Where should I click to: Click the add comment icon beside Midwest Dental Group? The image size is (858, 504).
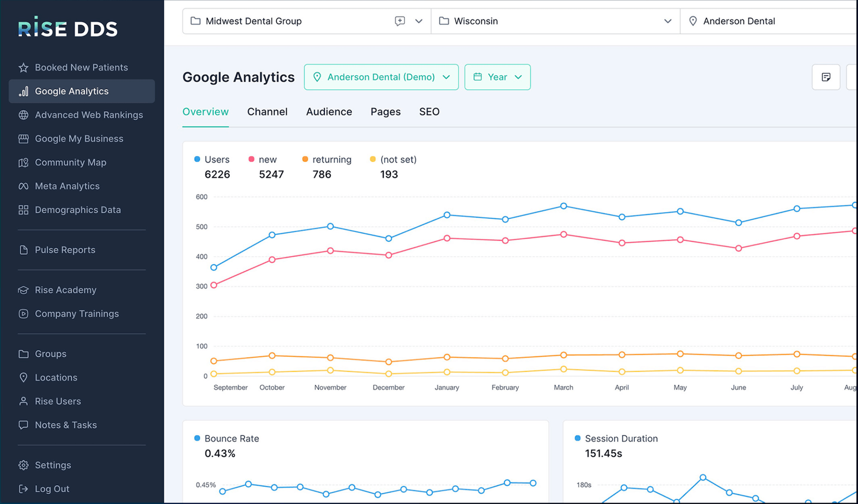[400, 21]
